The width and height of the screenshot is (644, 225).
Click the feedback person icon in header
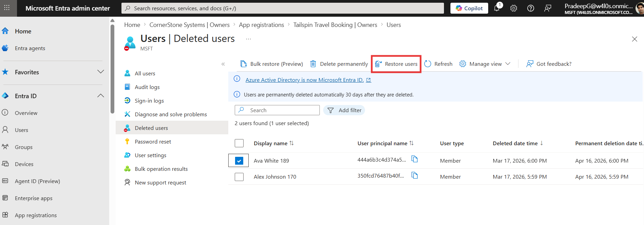pos(548,9)
